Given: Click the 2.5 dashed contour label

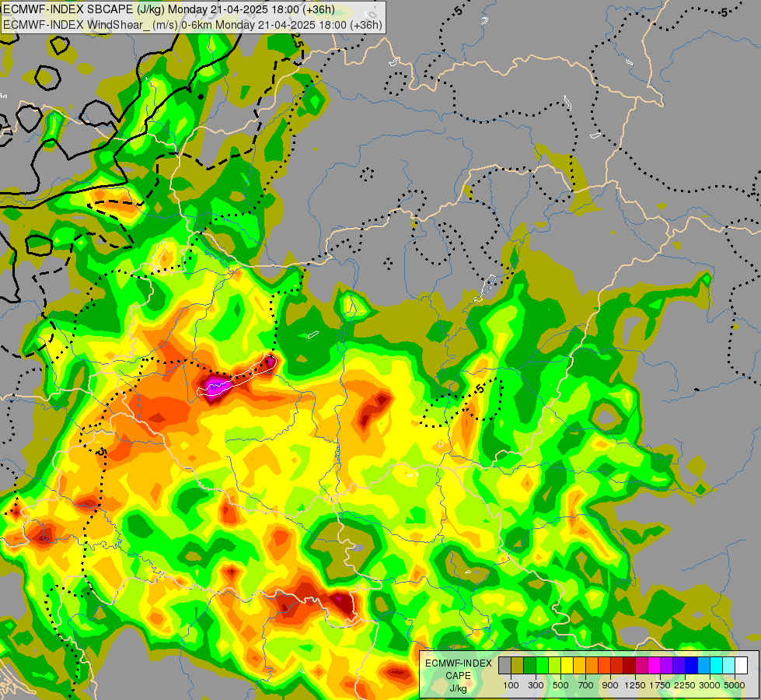Looking at the screenshot, I should [296, 39].
